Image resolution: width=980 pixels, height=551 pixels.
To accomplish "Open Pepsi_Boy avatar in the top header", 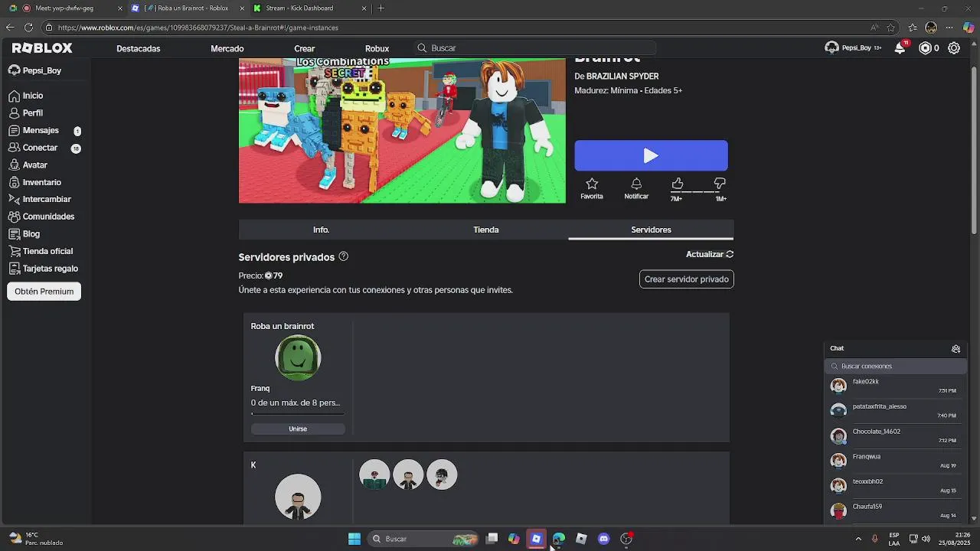I will coord(831,47).
